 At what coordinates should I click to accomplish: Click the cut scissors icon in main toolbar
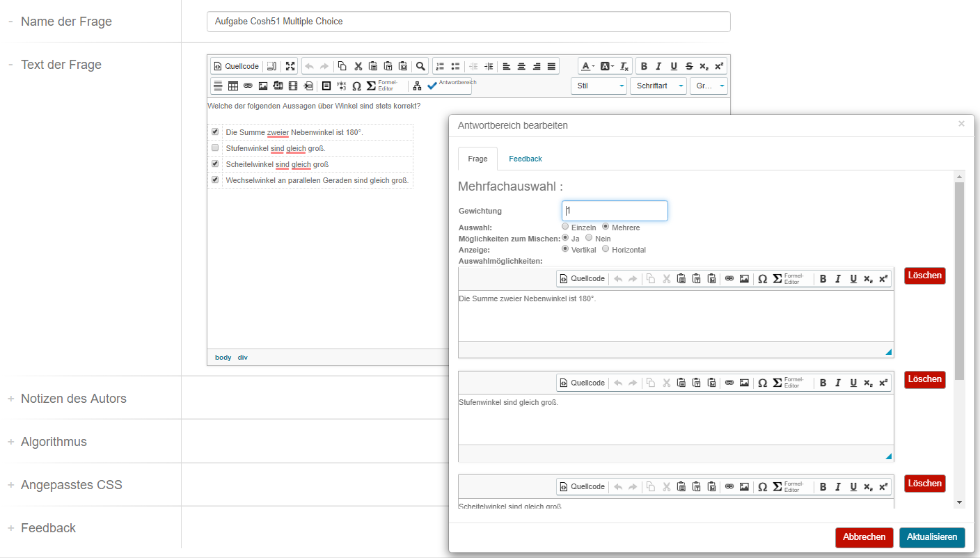click(358, 67)
